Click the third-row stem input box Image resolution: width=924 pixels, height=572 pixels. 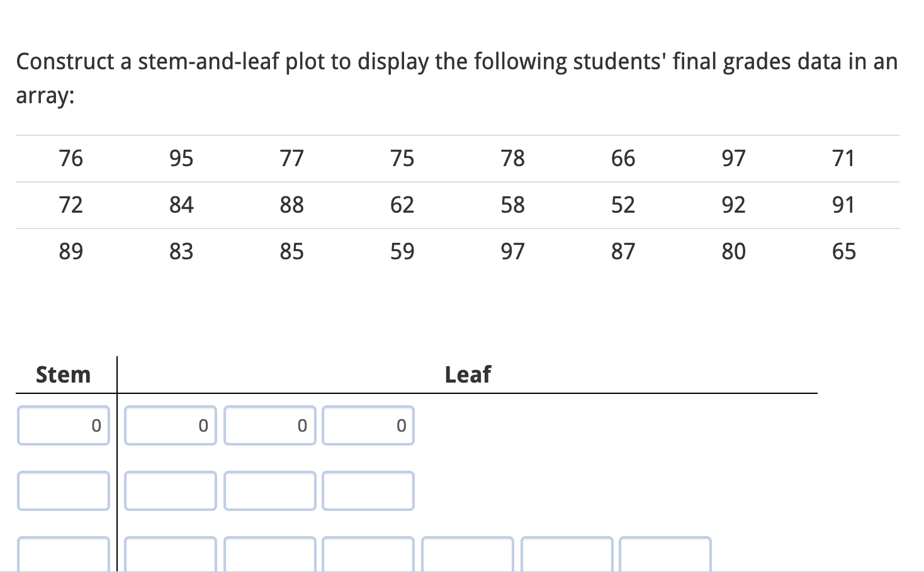coord(63,556)
